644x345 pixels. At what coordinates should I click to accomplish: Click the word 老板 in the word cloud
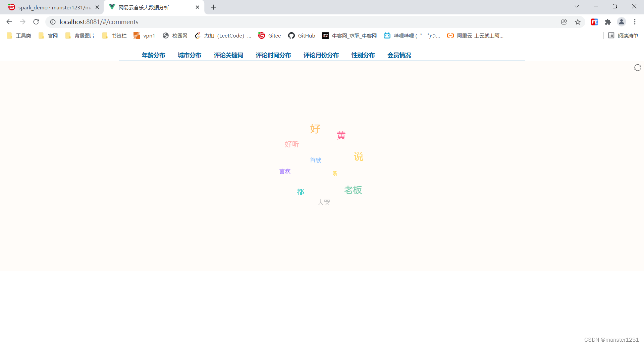pyautogui.click(x=353, y=190)
